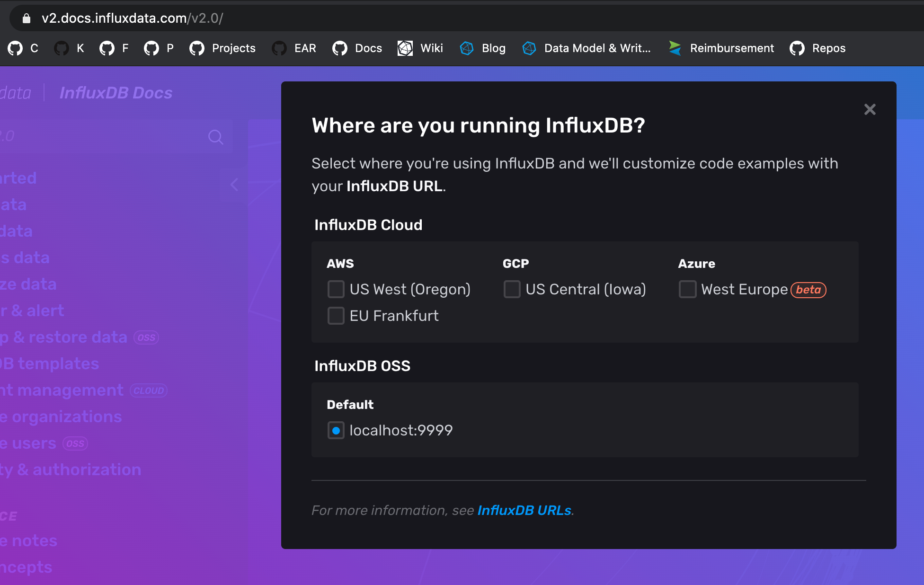
Task: Open the Repos bookmark
Action: [817, 48]
